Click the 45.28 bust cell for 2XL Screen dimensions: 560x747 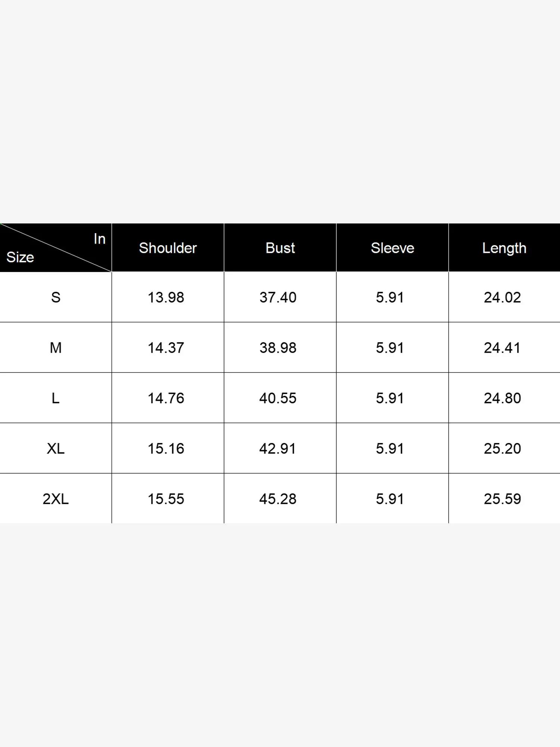(278, 499)
